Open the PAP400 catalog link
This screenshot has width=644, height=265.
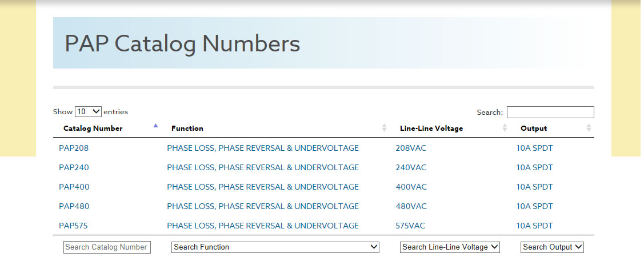pos(74,187)
